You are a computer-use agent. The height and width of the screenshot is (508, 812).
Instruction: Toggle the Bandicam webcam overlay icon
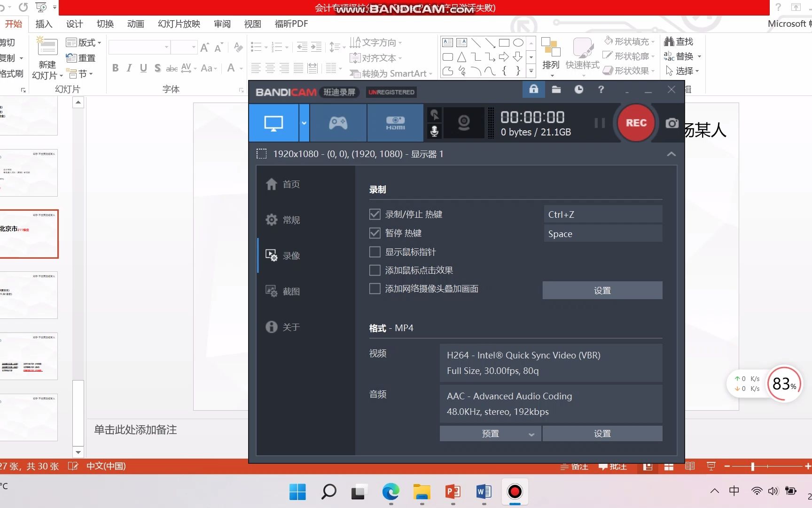(x=464, y=123)
